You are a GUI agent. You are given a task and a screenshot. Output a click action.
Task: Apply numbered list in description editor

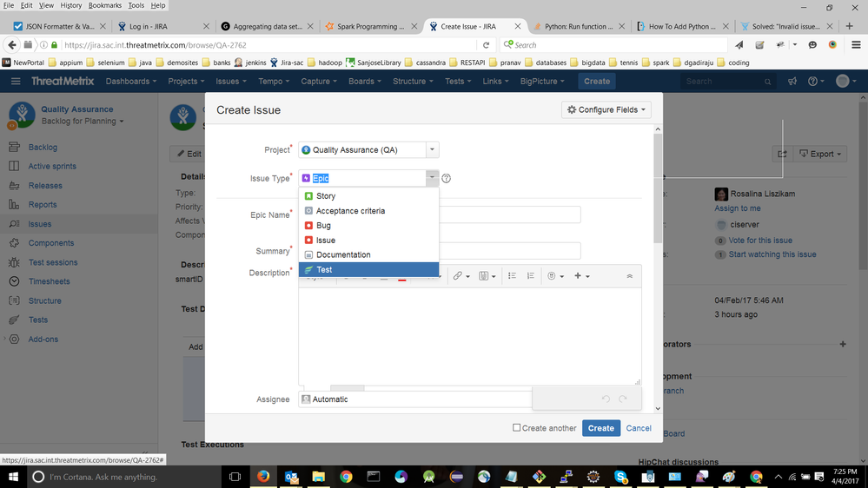pos(530,275)
